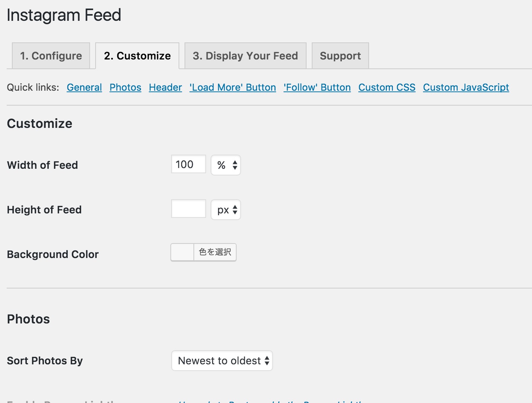
Task: Click the 'Follow' Button quick link
Action: pyautogui.click(x=317, y=87)
